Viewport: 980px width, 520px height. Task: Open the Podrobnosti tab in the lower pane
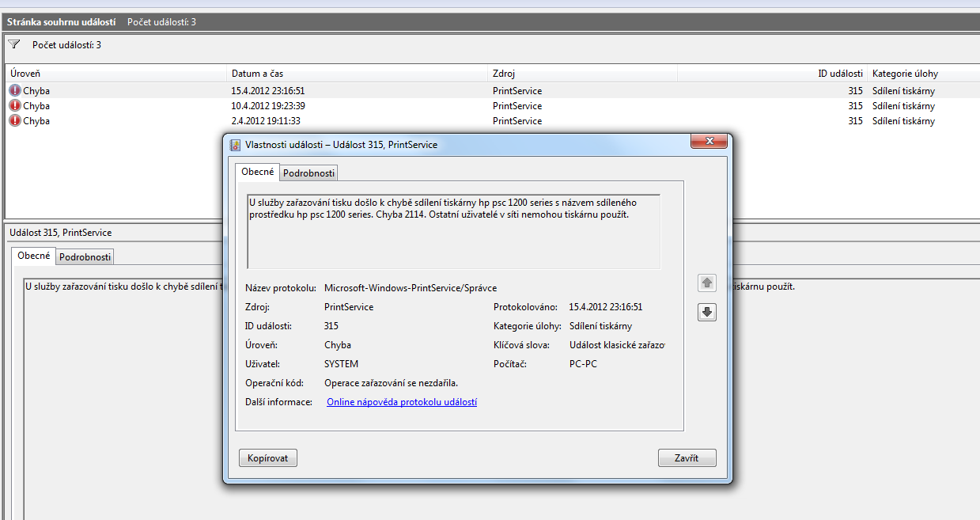pos(85,256)
